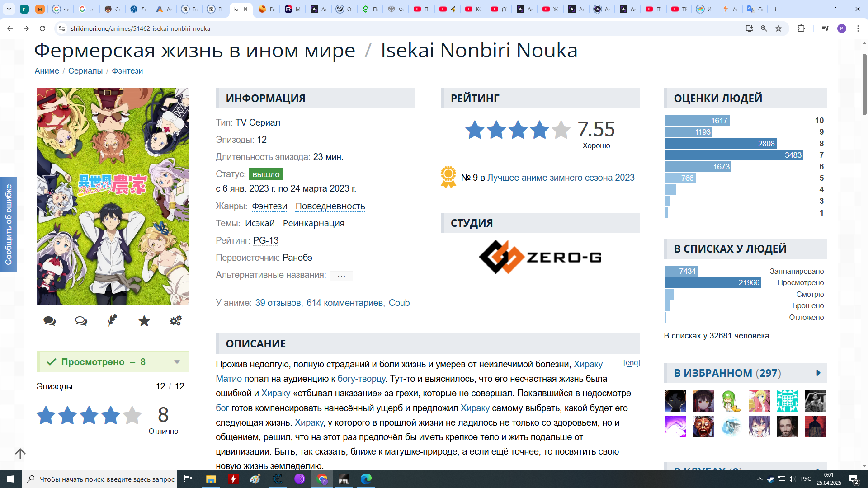Image resolution: width=868 pixels, height=488 pixels.
Task: Expand В ИЗБРАННОМ section with the arrow
Action: coord(818,373)
